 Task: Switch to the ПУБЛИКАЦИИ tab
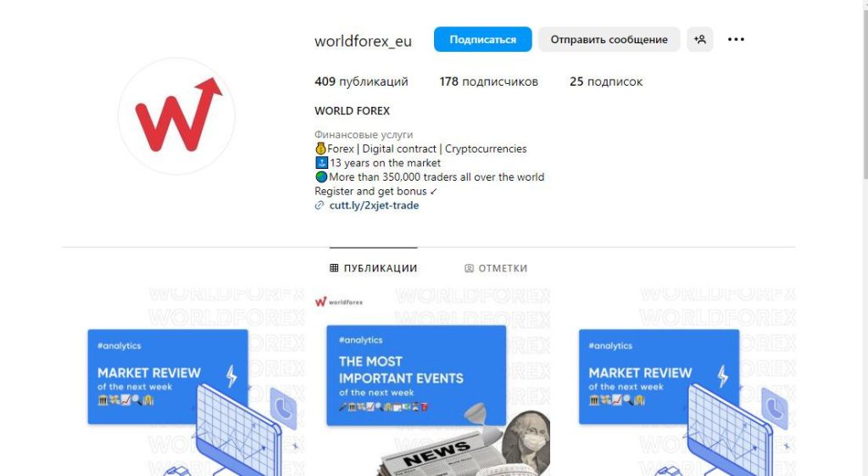pyautogui.click(x=374, y=268)
